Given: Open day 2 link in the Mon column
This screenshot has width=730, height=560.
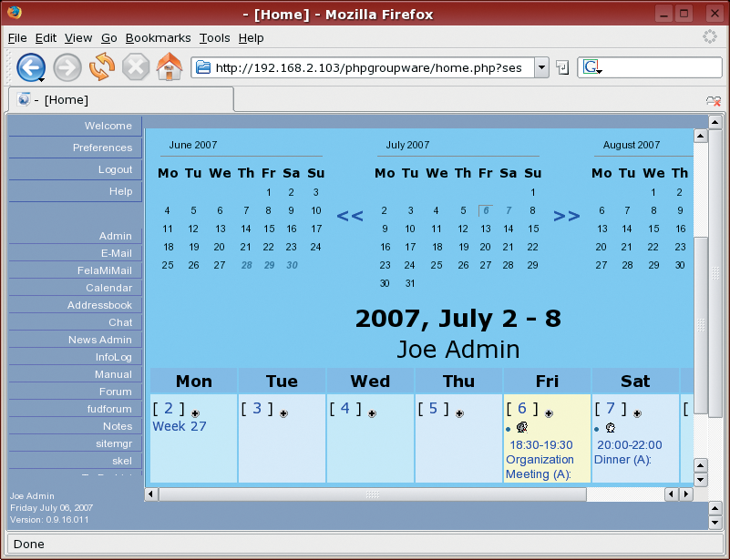Looking at the screenshot, I should [169, 408].
